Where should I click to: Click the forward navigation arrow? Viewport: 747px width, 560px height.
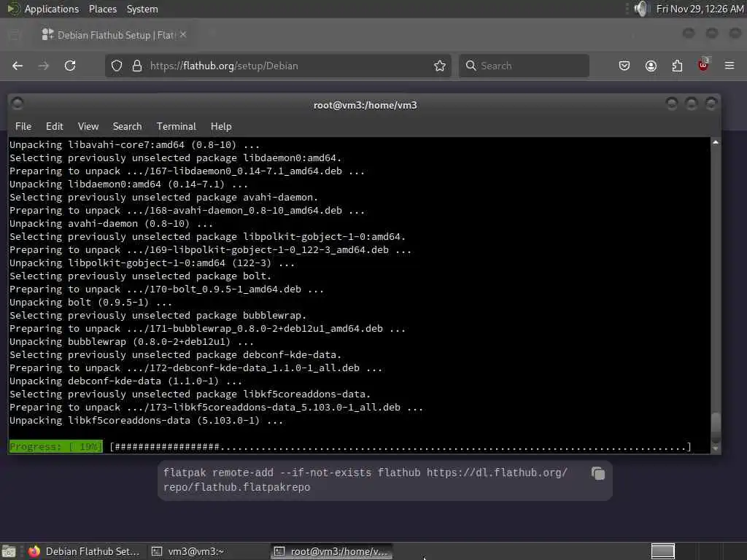43,66
